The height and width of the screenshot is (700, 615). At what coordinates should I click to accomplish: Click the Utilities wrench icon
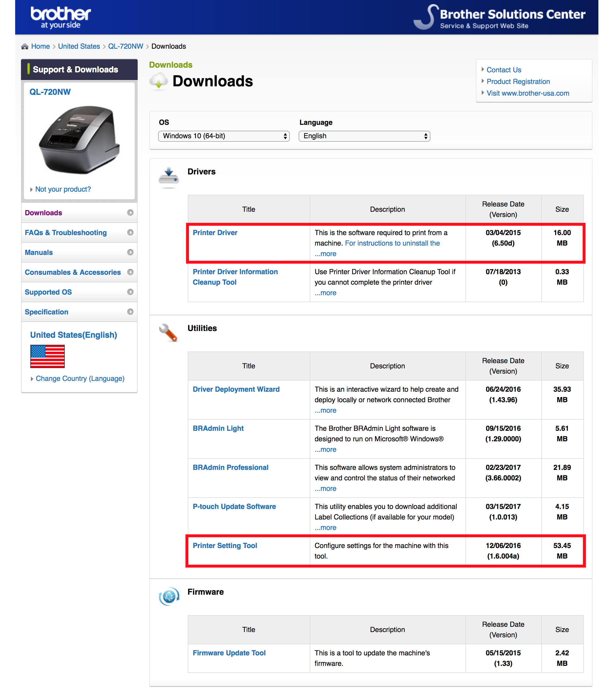coord(168,332)
